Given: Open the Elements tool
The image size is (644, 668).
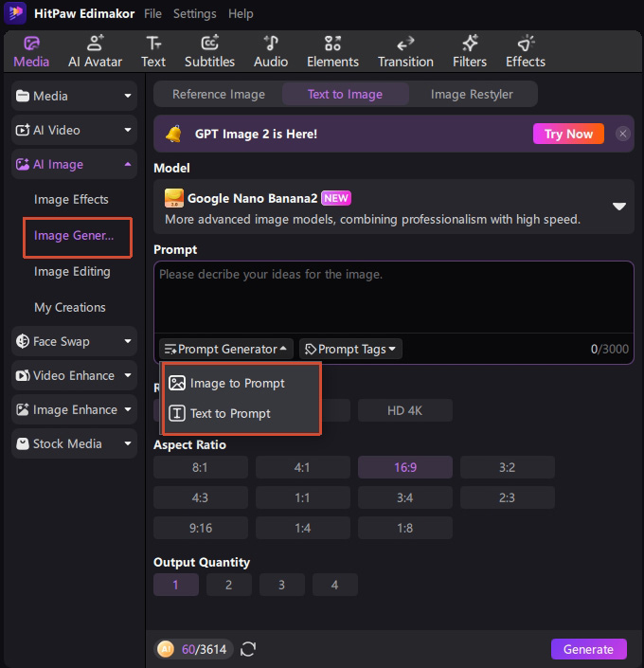Looking at the screenshot, I should point(332,52).
